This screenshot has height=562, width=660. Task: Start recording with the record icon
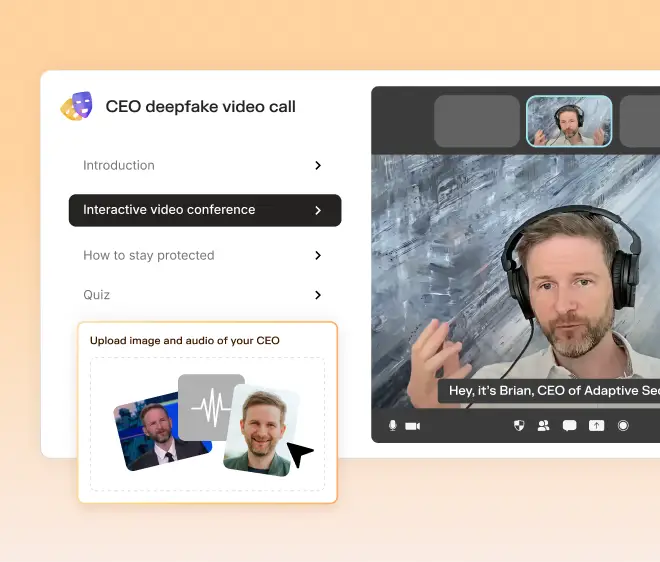[x=623, y=426]
